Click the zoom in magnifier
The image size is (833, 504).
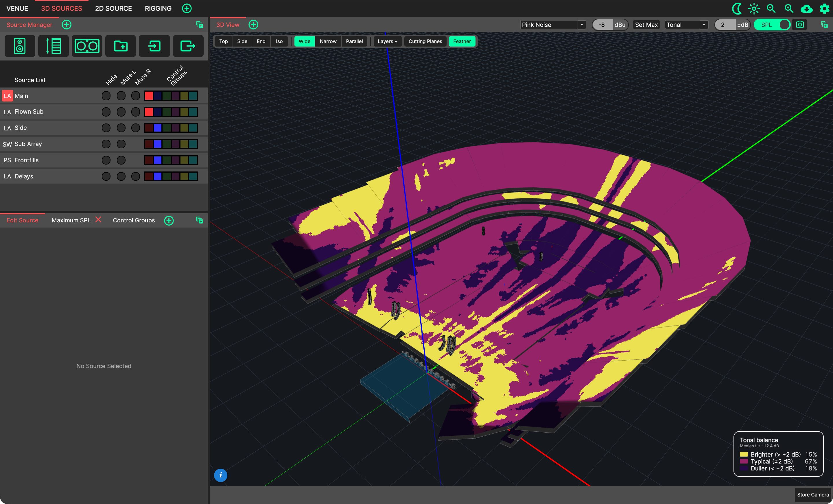tap(789, 8)
